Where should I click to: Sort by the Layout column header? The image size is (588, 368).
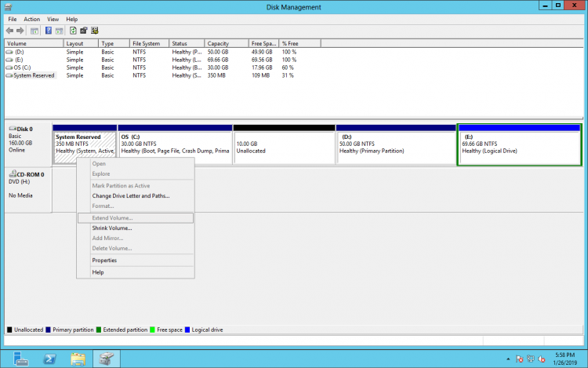(x=81, y=43)
